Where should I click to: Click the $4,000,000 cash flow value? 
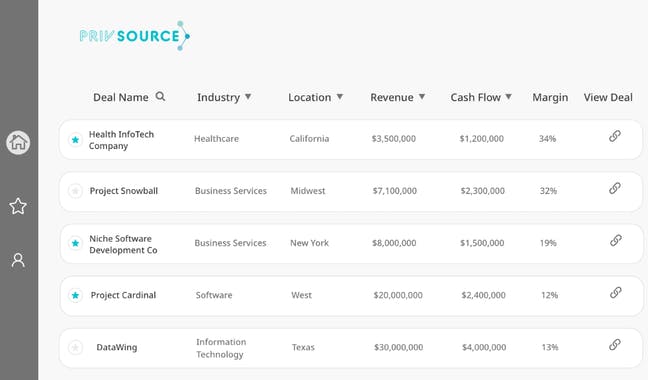(484, 347)
